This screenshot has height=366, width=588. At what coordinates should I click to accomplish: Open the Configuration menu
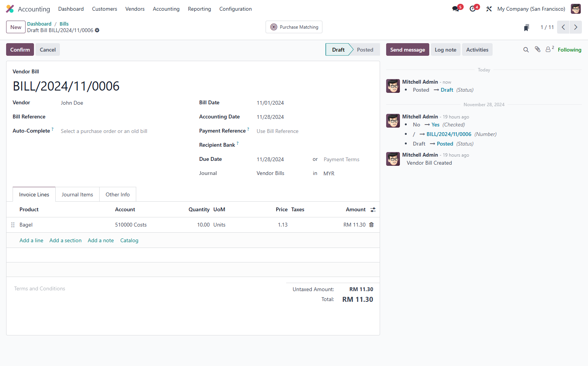click(x=235, y=9)
